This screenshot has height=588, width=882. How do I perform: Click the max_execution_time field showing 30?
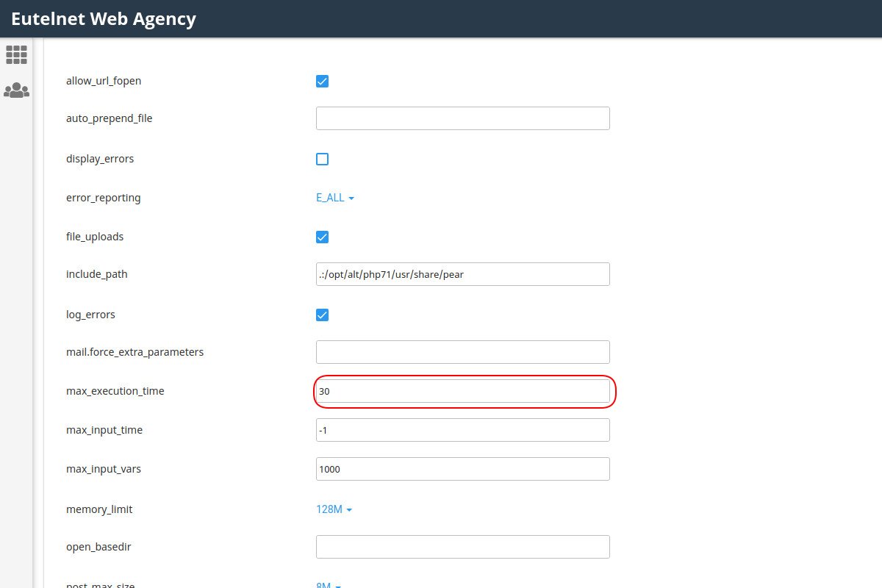point(463,391)
